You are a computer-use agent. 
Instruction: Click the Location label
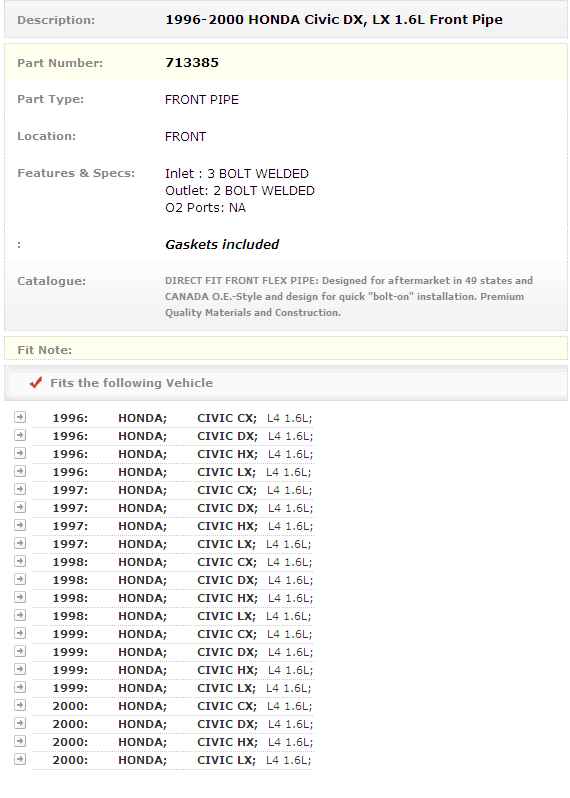46,136
